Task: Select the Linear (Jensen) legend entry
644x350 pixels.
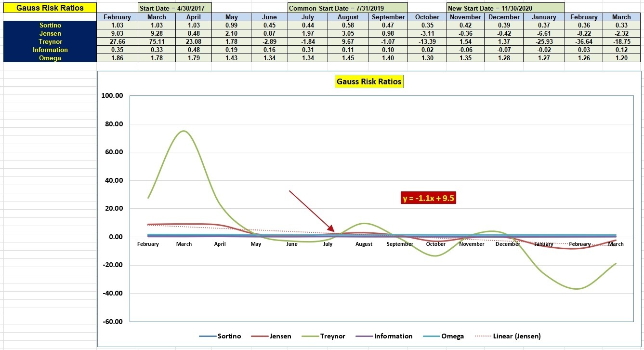Action: pyautogui.click(x=508, y=336)
